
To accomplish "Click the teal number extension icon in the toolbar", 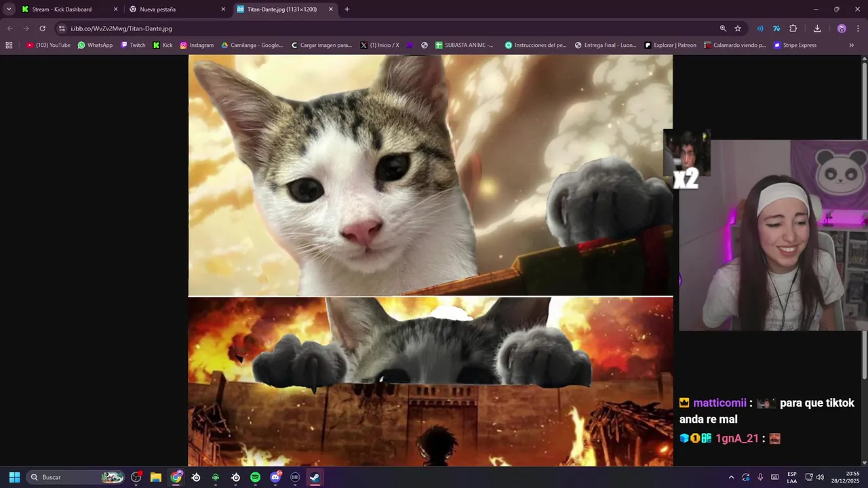I will (x=776, y=28).
